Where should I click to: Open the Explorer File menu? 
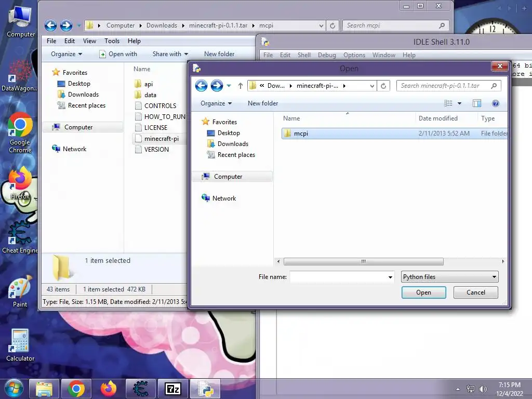[51, 41]
